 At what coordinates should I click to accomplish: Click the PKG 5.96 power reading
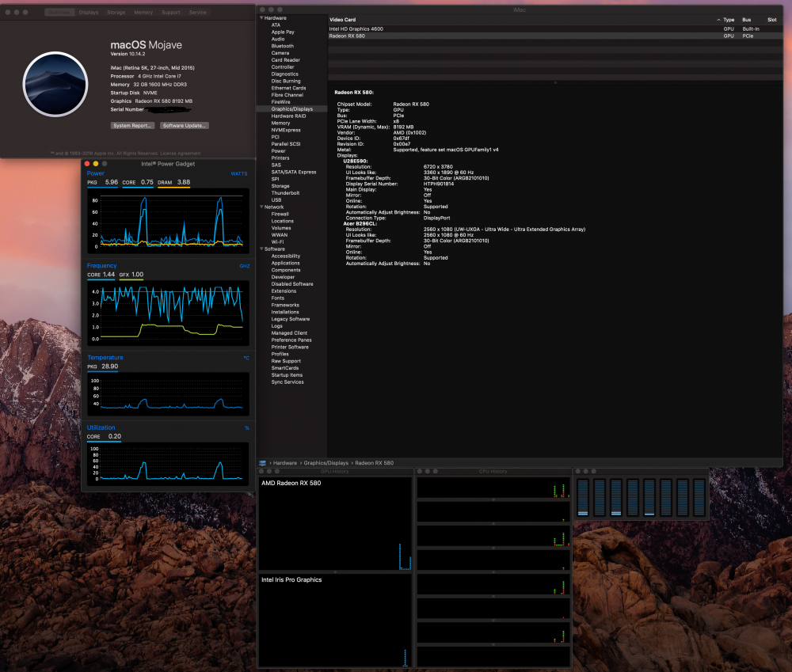[102, 182]
